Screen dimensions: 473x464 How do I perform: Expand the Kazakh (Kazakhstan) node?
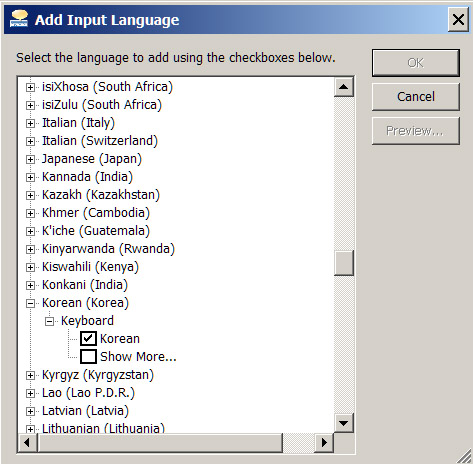30,195
